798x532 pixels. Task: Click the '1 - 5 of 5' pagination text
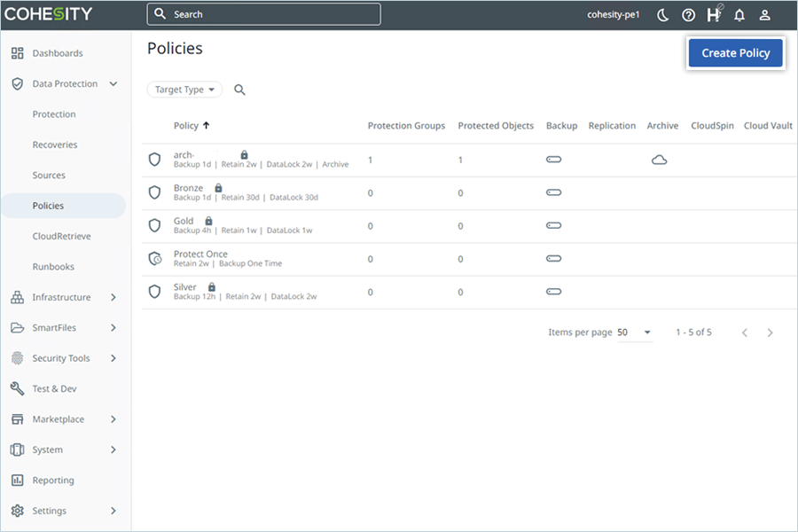(x=693, y=332)
